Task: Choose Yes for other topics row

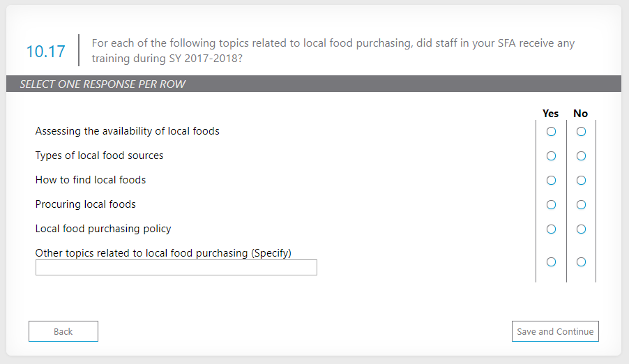Action: (551, 262)
